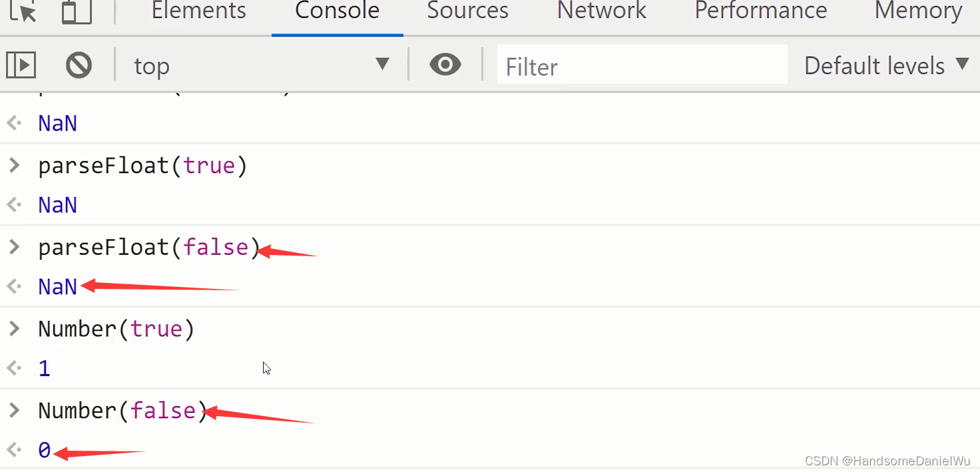
Task: Show the console sidebar panel
Action: click(x=21, y=65)
